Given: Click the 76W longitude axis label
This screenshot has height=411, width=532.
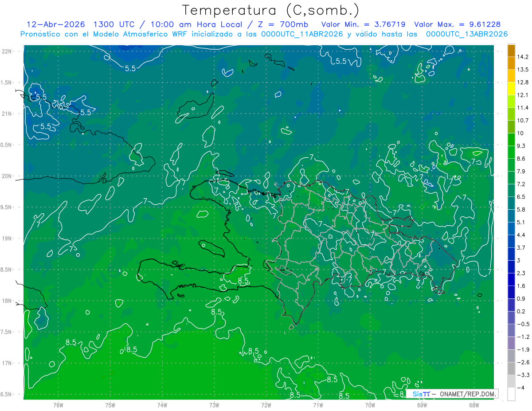Looking at the screenshot, I should (58, 405).
